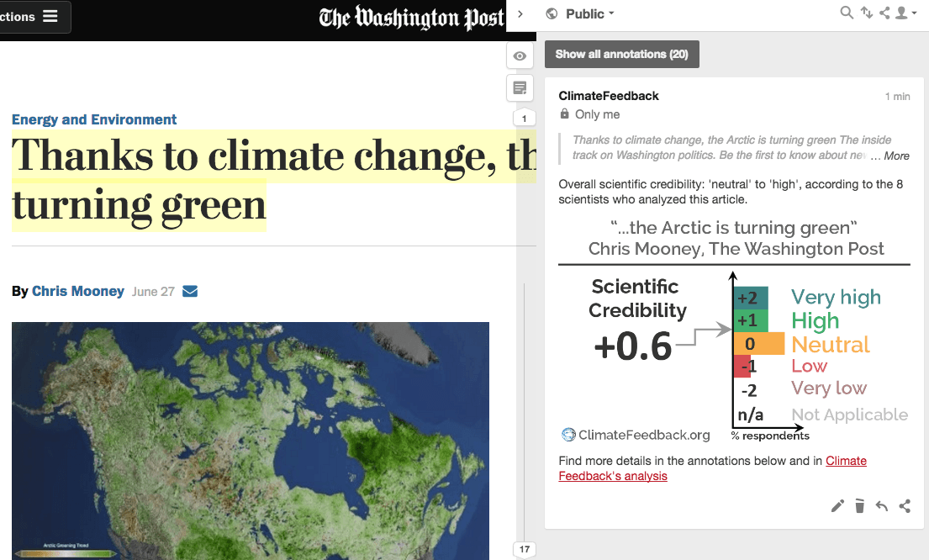Image resolution: width=929 pixels, height=560 pixels.
Task: Reply to annotation with arrow icon
Action: click(x=882, y=505)
